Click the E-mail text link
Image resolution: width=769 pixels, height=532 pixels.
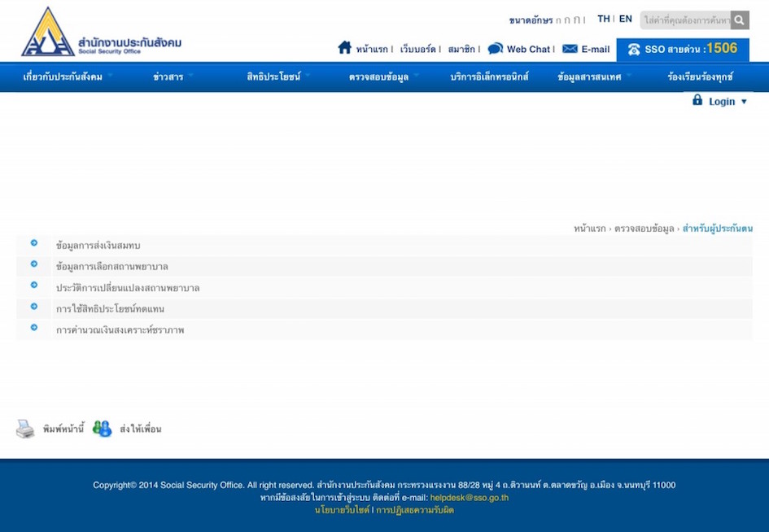(x=596, y=49)
